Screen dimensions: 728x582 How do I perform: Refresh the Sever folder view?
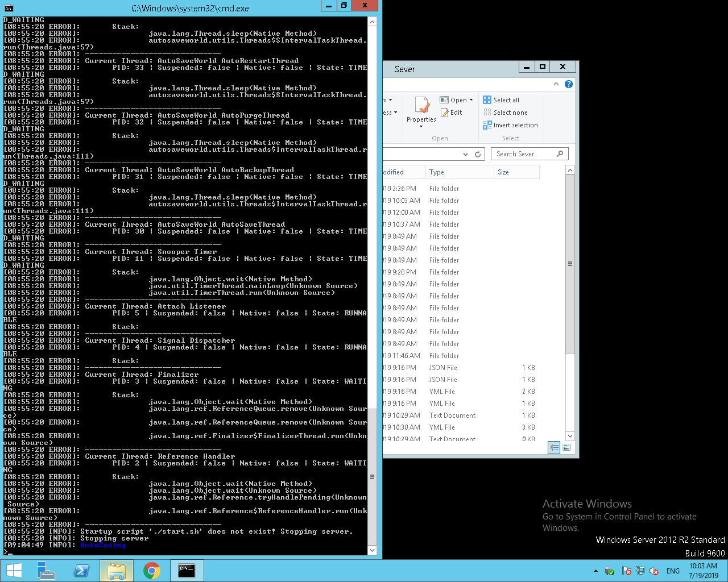coord(478,154)
